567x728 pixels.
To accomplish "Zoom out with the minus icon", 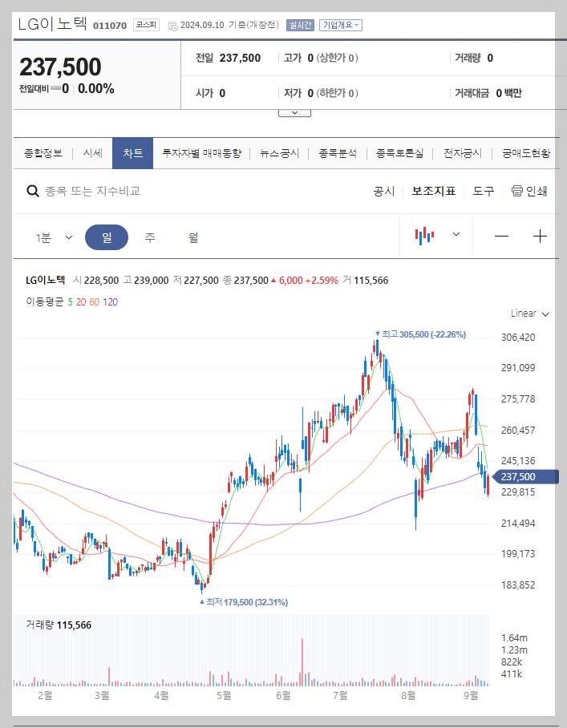I will pos(501,237).
